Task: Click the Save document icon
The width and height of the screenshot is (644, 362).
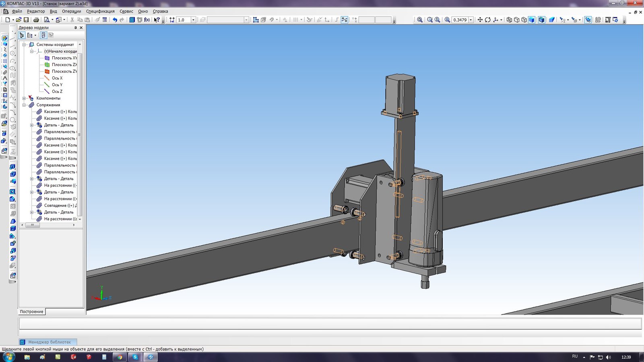Action: [26, 20]
